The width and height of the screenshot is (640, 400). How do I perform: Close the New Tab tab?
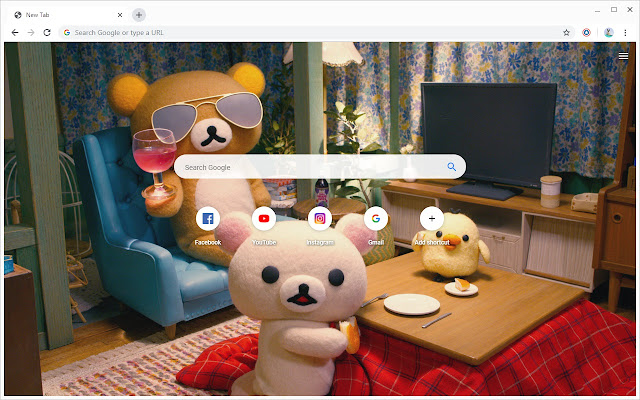click(120, 15)
